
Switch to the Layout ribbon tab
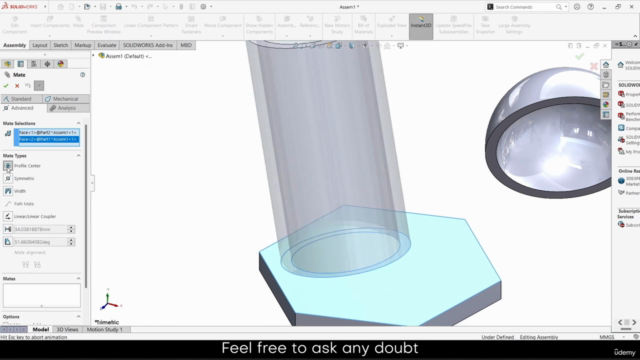(x=40, y=45)
